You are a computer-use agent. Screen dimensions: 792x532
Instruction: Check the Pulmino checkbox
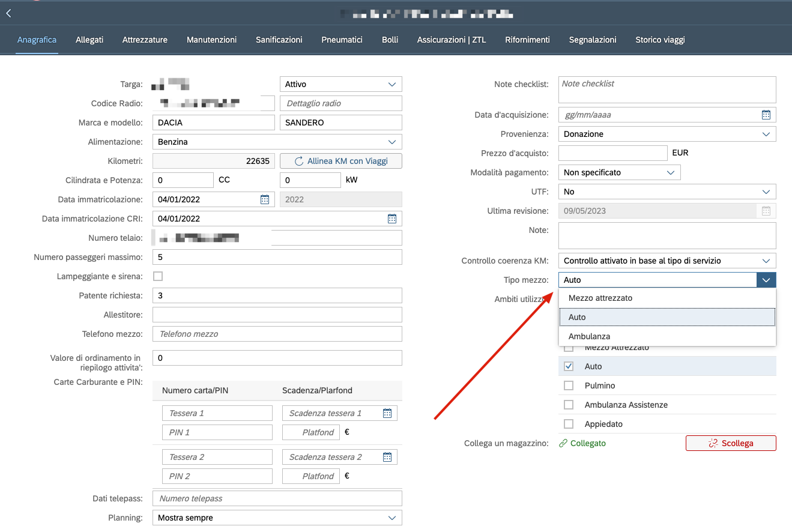569,385
